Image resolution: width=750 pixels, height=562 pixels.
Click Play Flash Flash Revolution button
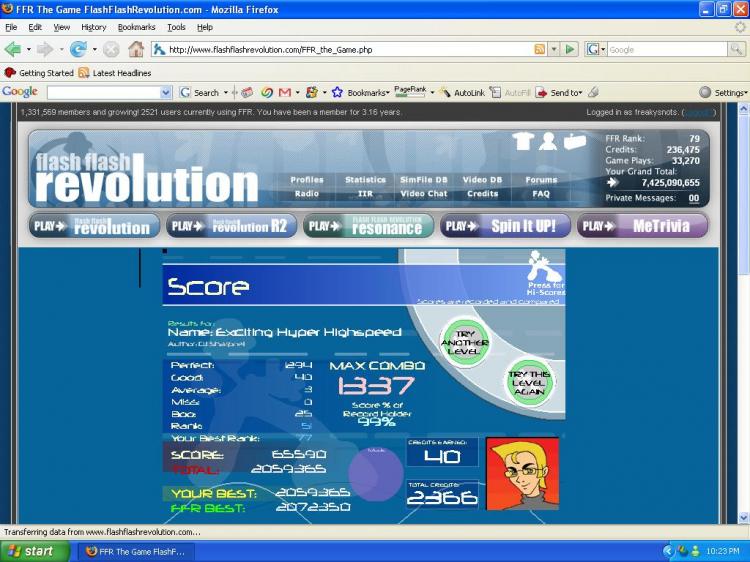[x=94, y=226]
